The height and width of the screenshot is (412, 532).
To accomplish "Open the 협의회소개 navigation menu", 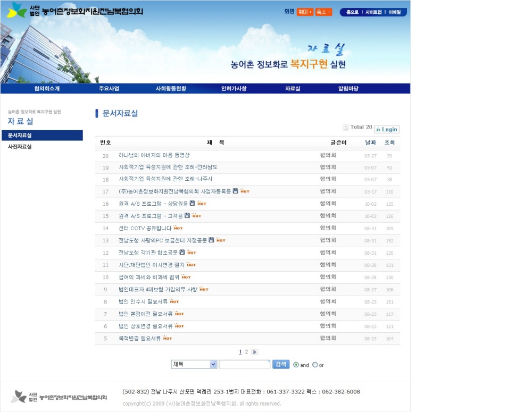I will pos(47,89).
